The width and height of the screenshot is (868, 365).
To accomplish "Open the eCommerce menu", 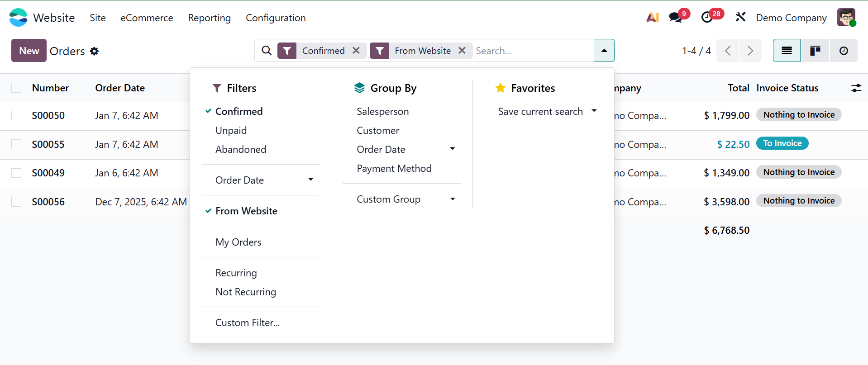I will [147, 18].
